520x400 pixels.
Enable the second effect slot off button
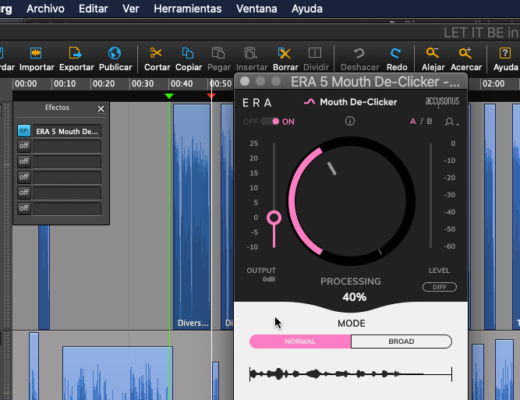tap(24, 146)
